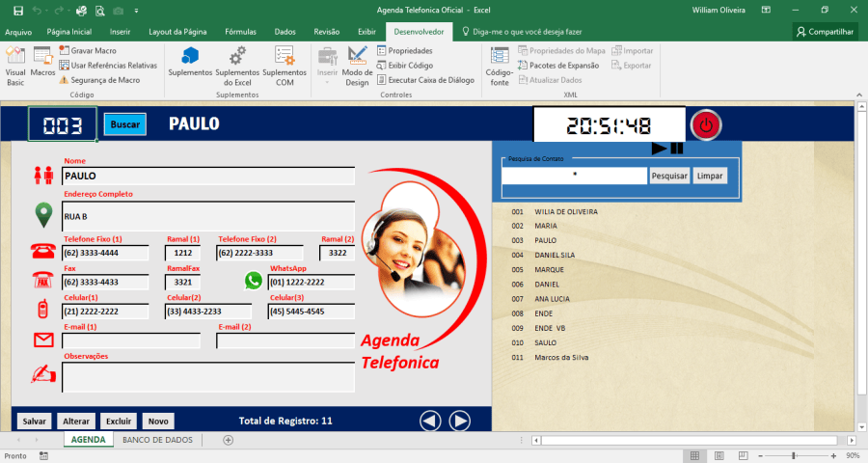Click zoom in plus button
Image resolution: width=868 pixels, height=463 pixels.
click(x=833, y=456)
